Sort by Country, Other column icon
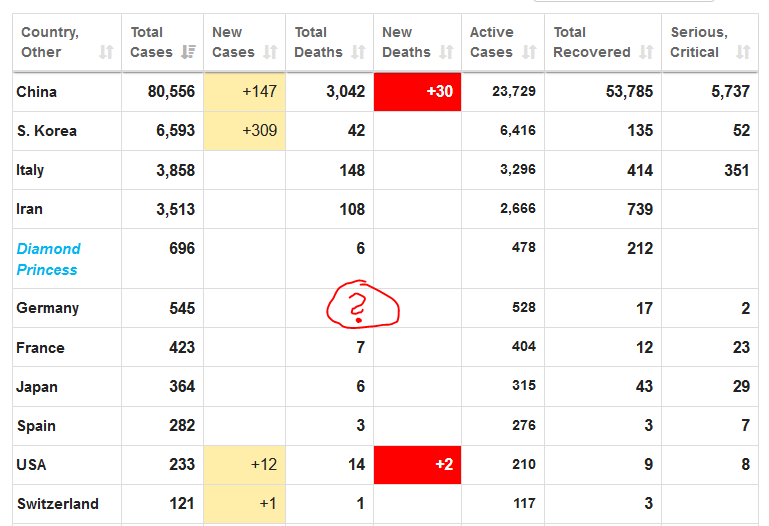Image resolution: width=769 pixels, height=526 pixels. pyautogui.click(x=106, y=52)
